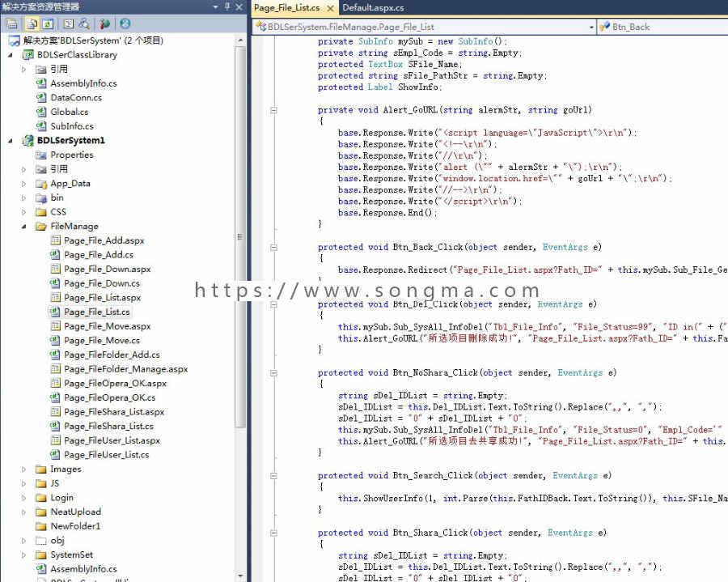This screenshot has width=728, height=582.
Task: Switch to Page_File_List.cs tab
Action: coord(286,8)
